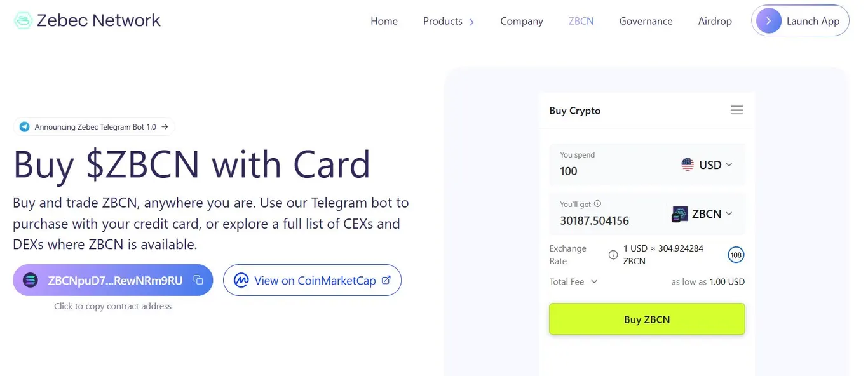Image resolution: width=868 pixels, height=376 pixels.
Task: Open the ZBCN token selector dropdown
Action: 702,214
